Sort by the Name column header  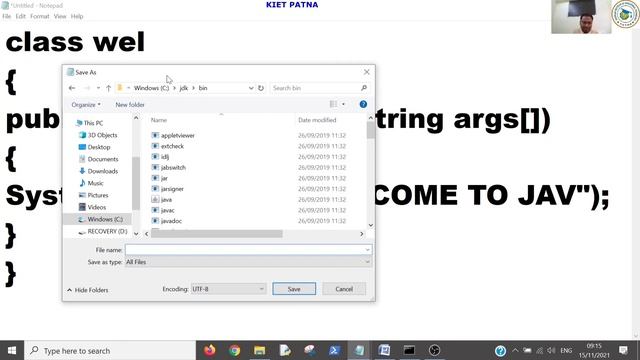pyautogui.click(x=159, y=120)
